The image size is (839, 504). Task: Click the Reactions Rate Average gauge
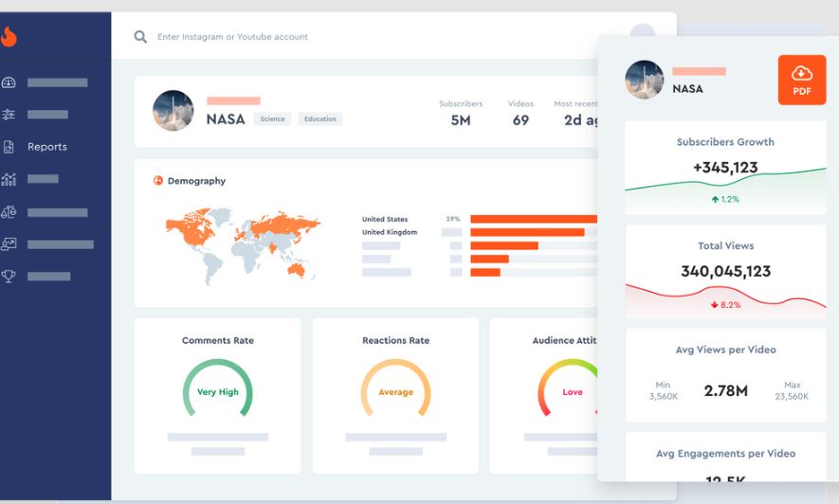pos(395,388)
